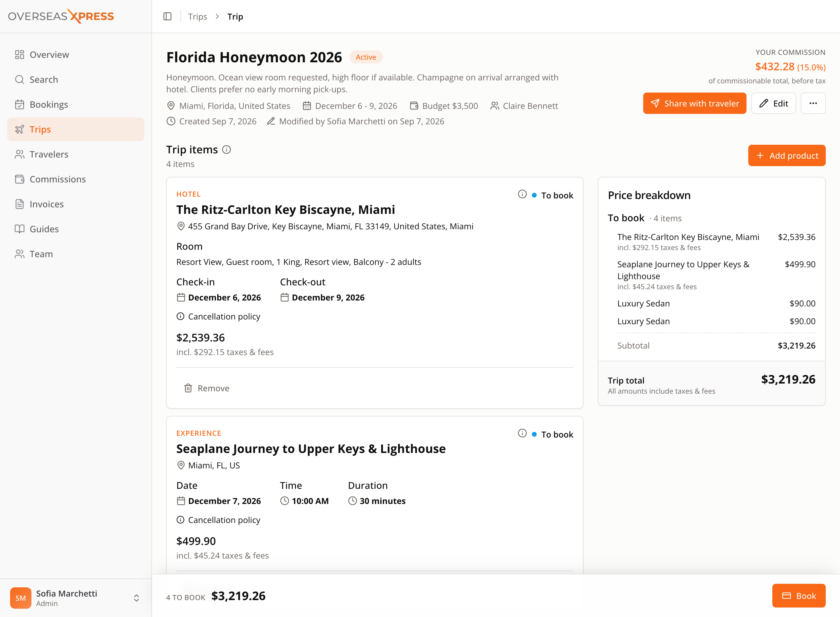Open the Overview page
This screenshot has width=840, height=617.
(75, 55)
